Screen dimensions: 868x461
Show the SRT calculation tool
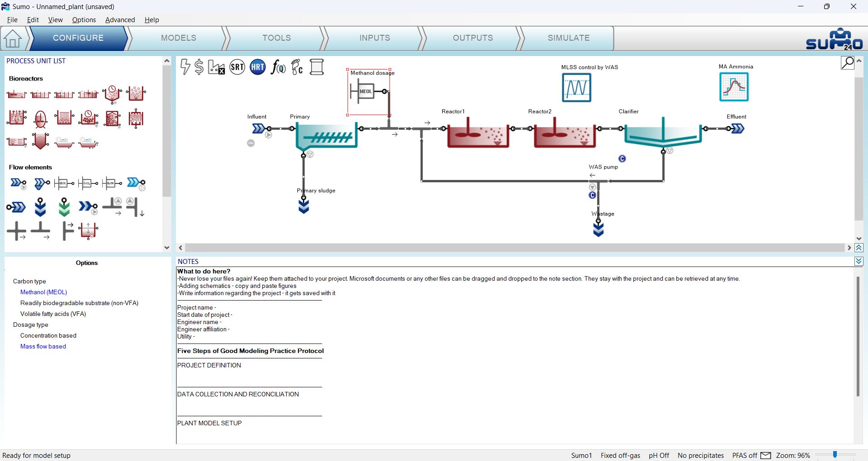coord(237,67)
